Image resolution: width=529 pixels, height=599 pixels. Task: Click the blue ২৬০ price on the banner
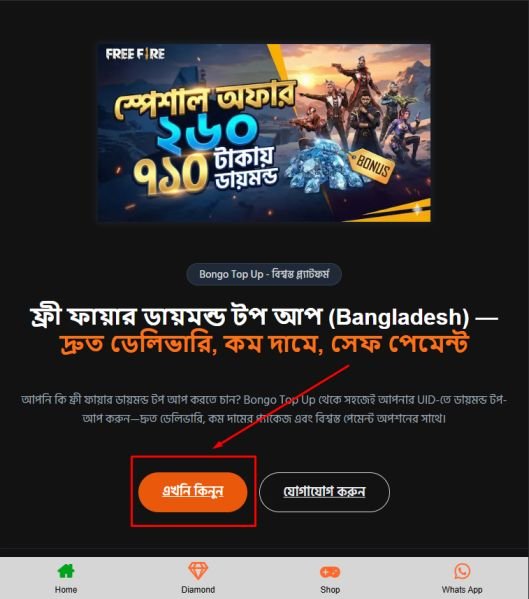click(208, 131)
